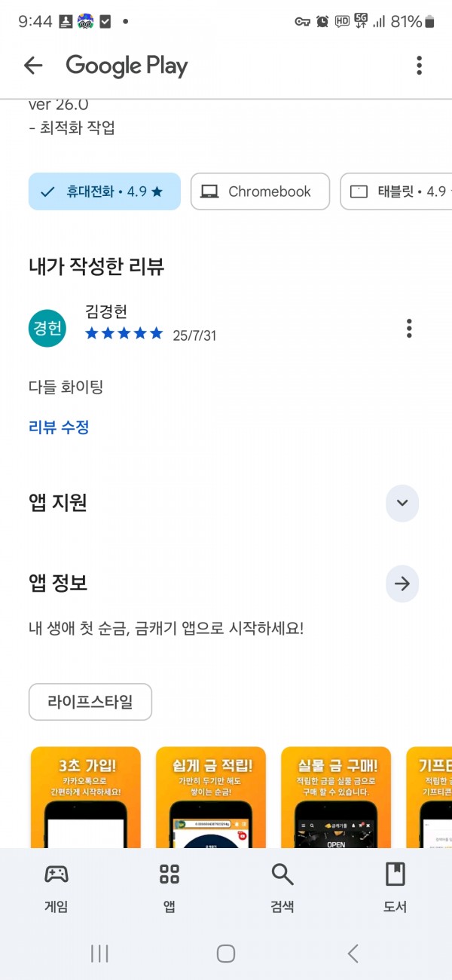Select the 휴대전화 4.9 rating chip
This screenshot has height=980, width=452.
pos(105,191)
